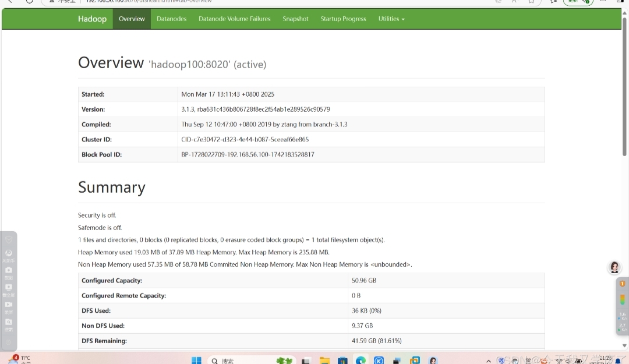
Task: Click the orange shield icon in right widget
Action: (x=622, y=284)
